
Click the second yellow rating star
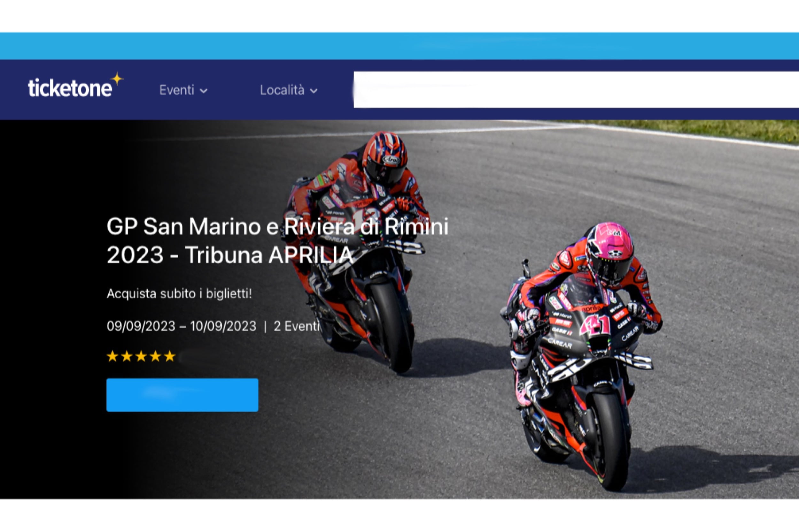click(127, 357)
